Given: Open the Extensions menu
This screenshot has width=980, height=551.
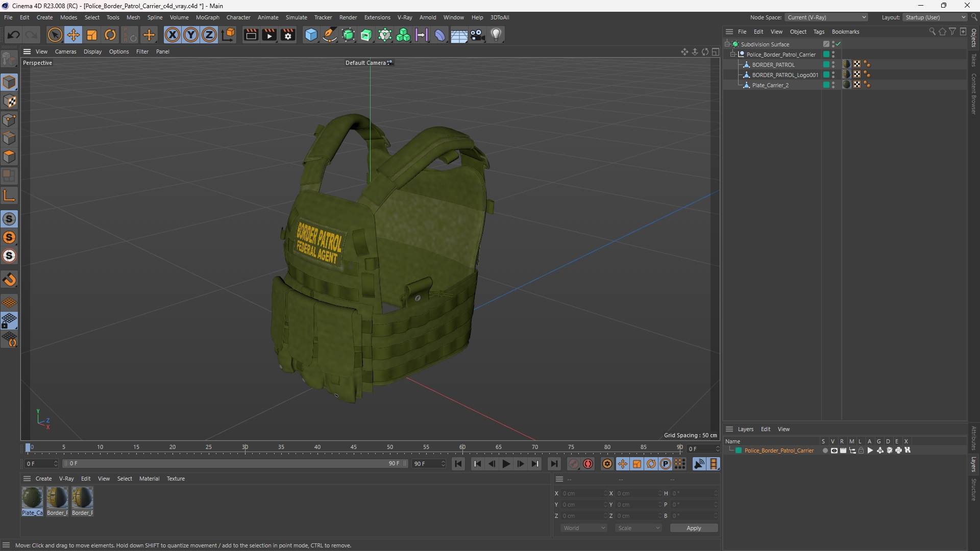Looking at the screenshot, I should tap(377, 17).
